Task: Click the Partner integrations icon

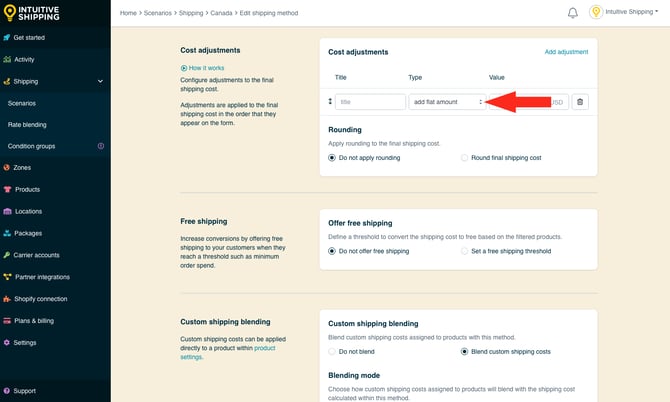Action: click(7, 277)
